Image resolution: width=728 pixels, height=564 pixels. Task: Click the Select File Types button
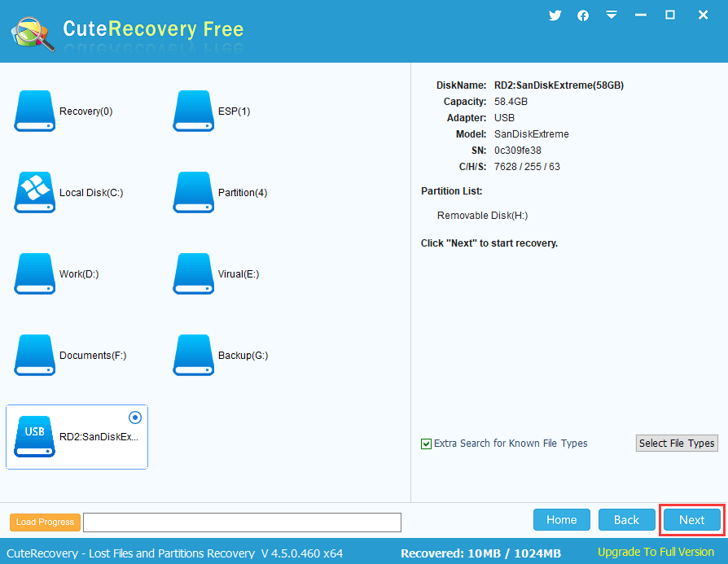[x=677, y=444]
